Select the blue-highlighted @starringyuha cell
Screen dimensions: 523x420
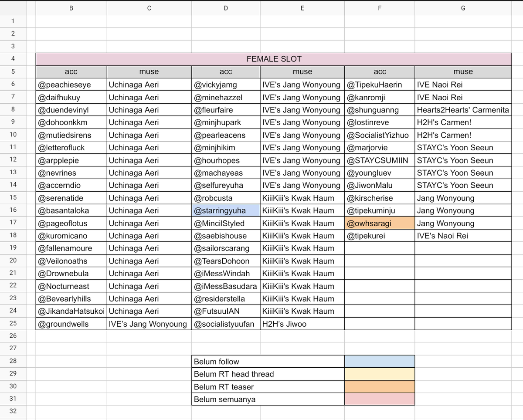point(226,210)
